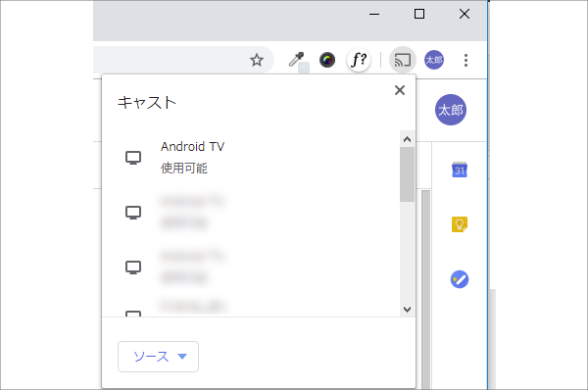Select the Android TV 使用可能 device

pos(251,158)
